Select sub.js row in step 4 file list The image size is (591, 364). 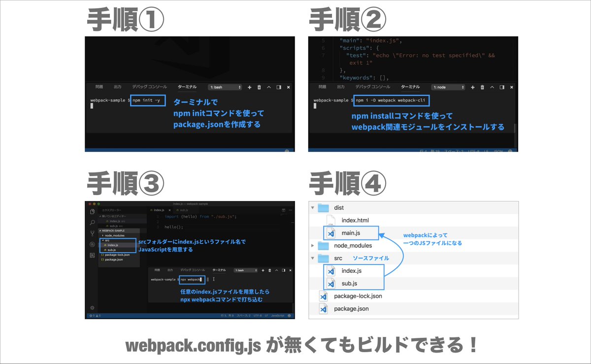pos(413,283)
